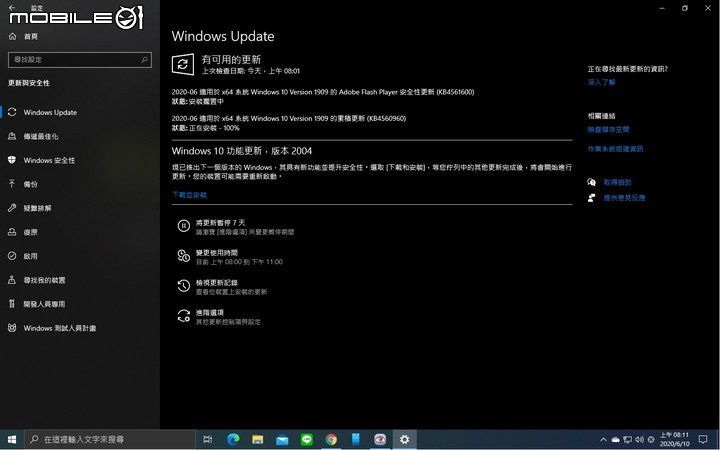Image resolution: width=720 pixels, height=450 pixels.
Task: Click the update status refresh icon
Action: [x=183, y=64]
